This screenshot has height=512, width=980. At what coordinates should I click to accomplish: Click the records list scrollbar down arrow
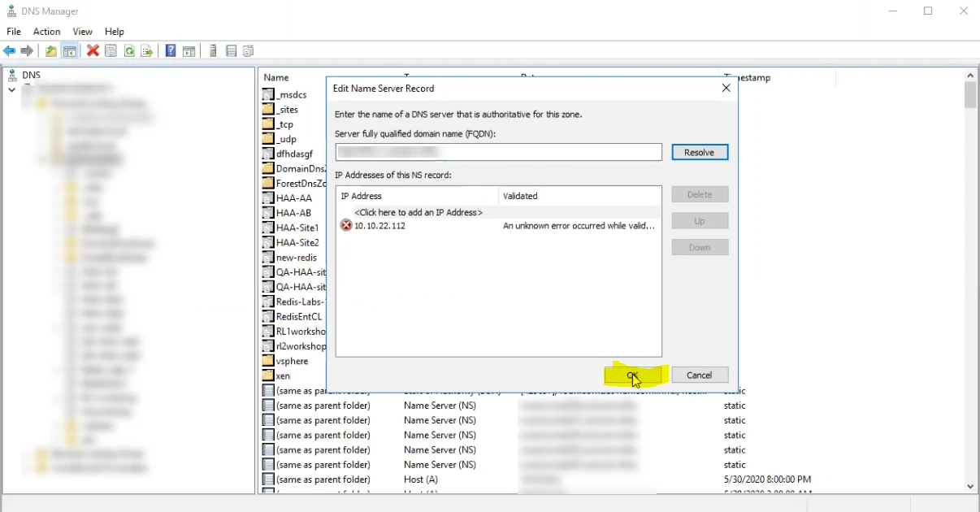click(x=970, y=486)
